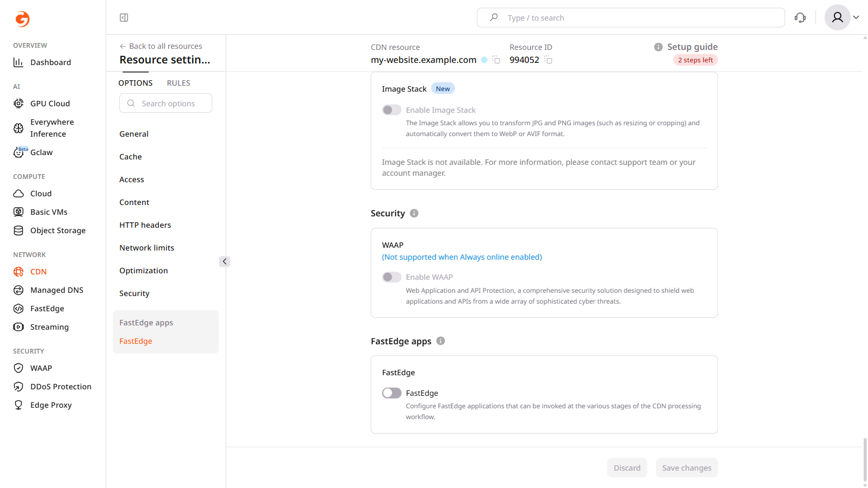Image resolution: width=868 pixels, height=488 pixels.
Task: Click the DDoS Protection icon
Action: [18, 387]
